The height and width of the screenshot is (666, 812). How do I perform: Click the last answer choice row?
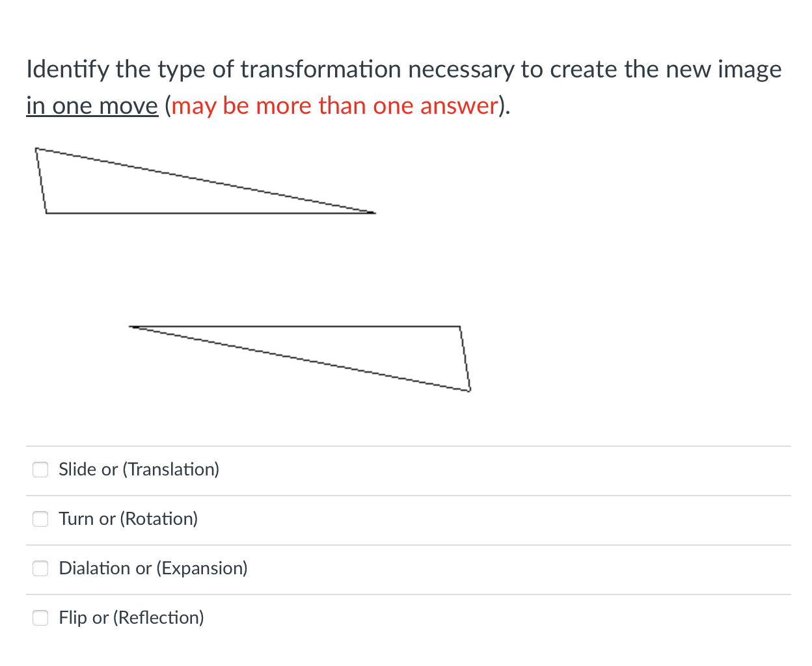260,618
